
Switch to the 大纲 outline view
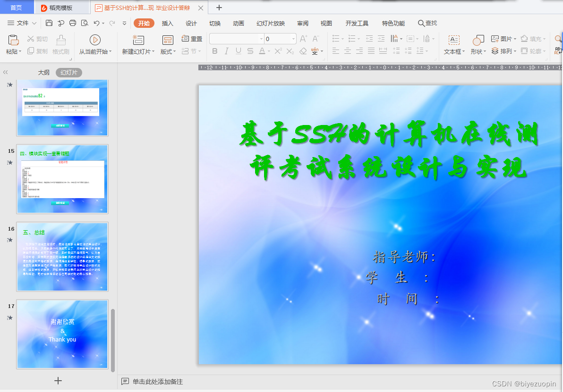click(43, 72)
